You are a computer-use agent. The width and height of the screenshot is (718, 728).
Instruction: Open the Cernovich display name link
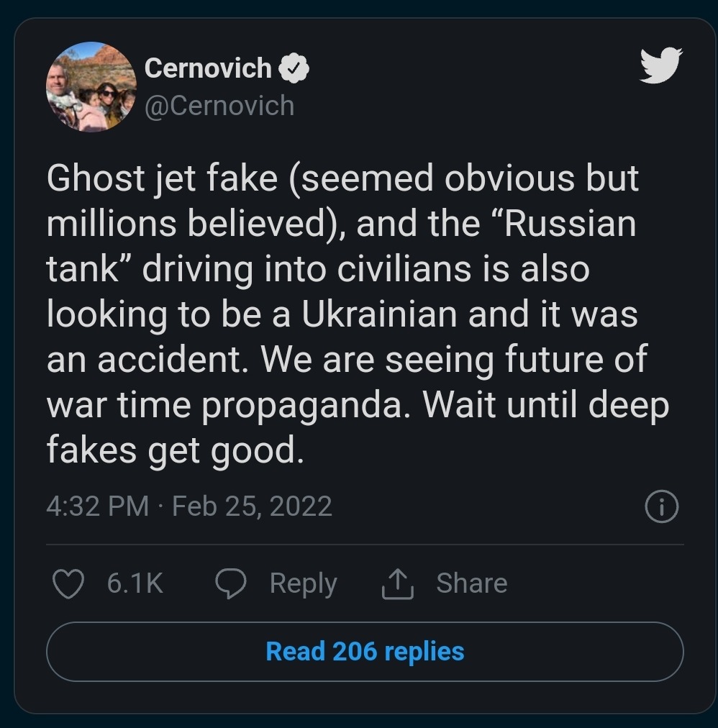pos(208,68)
